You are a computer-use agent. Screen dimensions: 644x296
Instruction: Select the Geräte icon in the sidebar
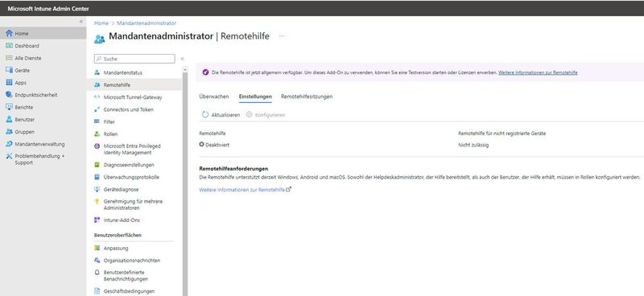pos(9,70)
